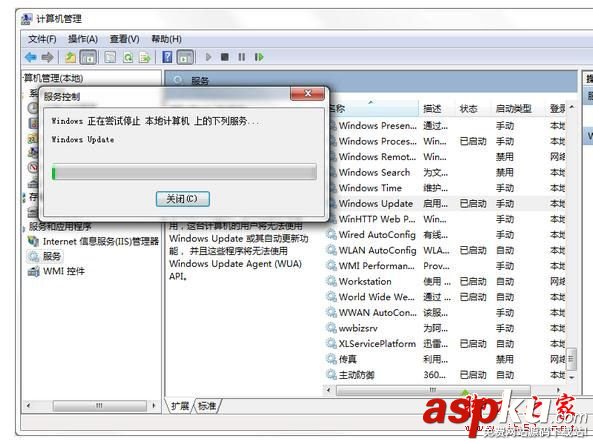Click the wwbizsrv service gear icon
Image resolution: width=593 pixels, height=444 pixels.
[x=332, y=328]
